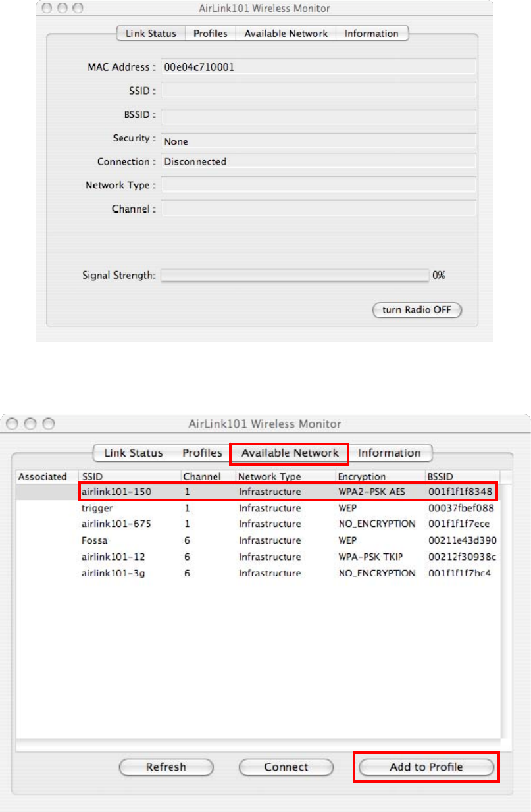Click the Add to Profile button

pyautogui.click(x=426, y=767)
